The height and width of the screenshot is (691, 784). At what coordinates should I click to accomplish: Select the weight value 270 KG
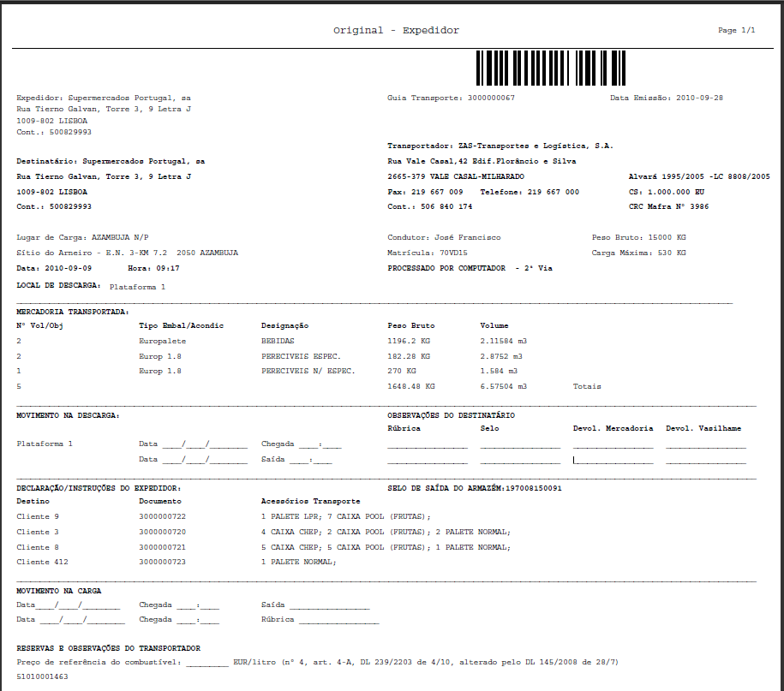[x=402, y=372]
